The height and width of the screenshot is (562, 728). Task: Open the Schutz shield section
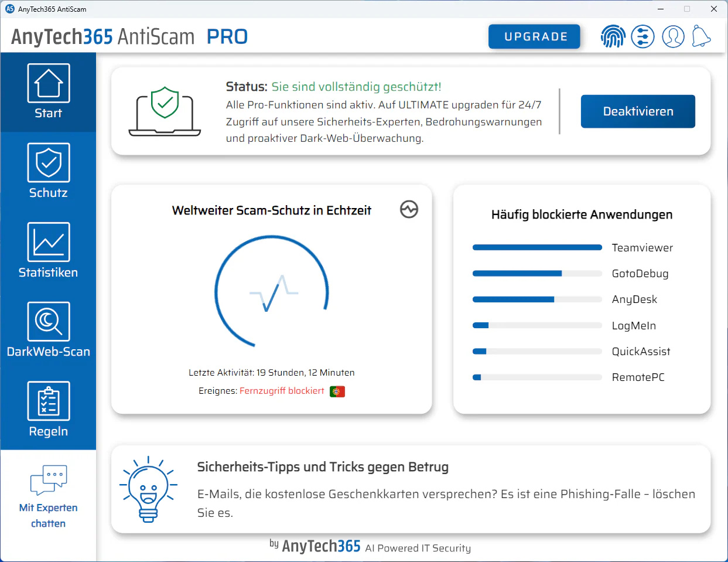pos(48,171)
